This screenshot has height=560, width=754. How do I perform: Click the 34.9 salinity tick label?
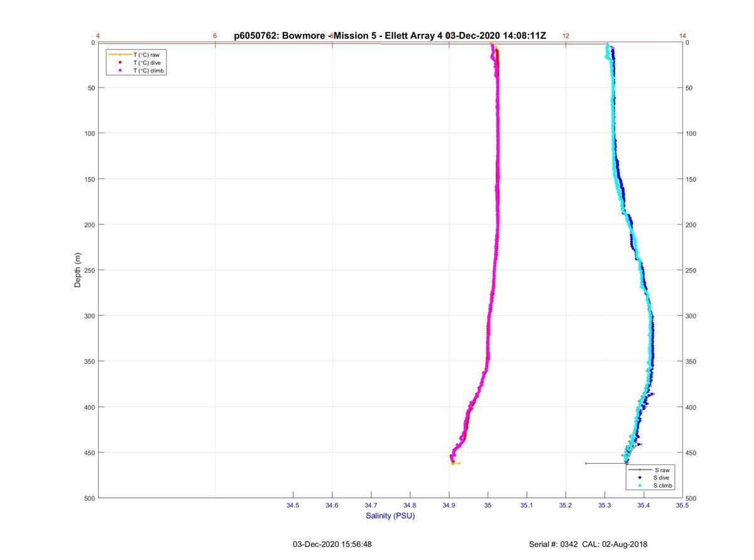449,505
